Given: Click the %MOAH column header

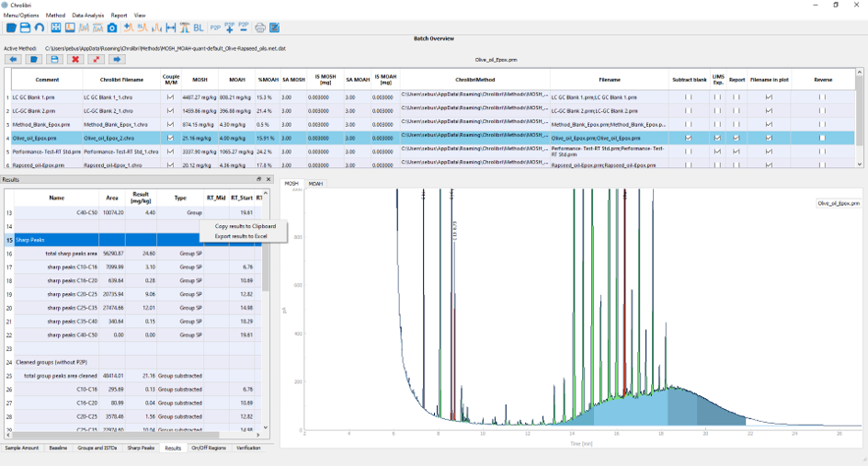Looking at the screenshot, I should [268, 80].
